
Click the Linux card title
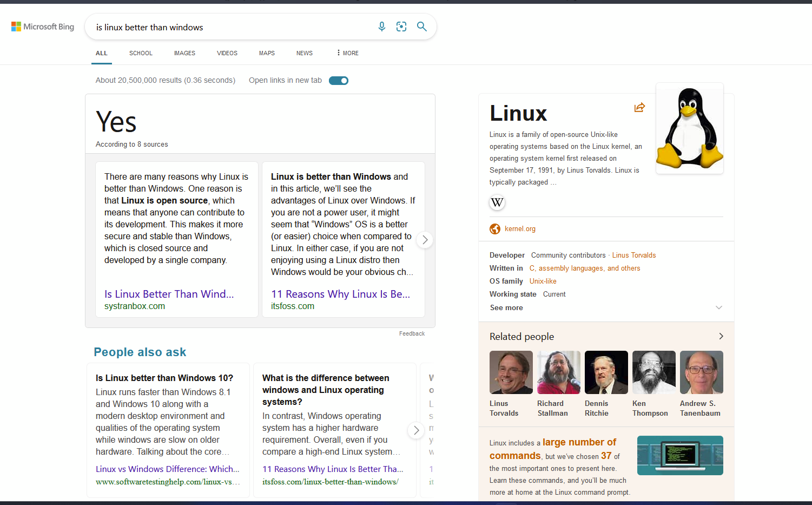[x=518, y=113]
